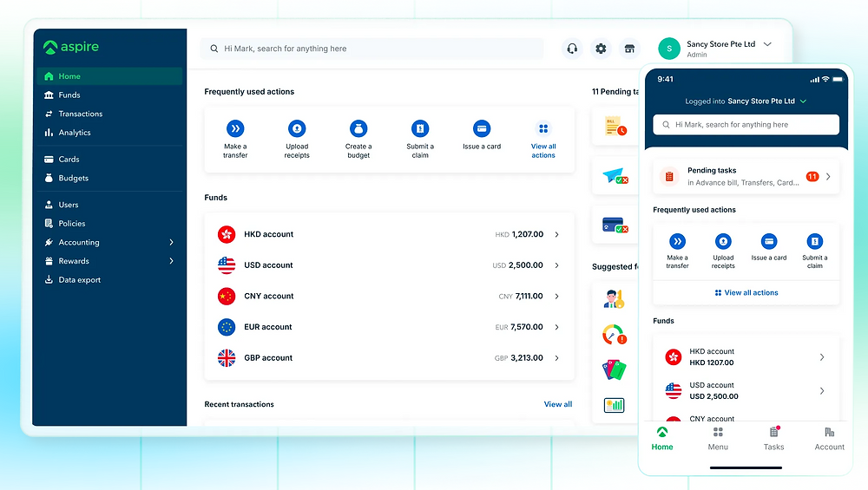
Task: Expand the Rewards submenu chevron
Action: [172, 261]
